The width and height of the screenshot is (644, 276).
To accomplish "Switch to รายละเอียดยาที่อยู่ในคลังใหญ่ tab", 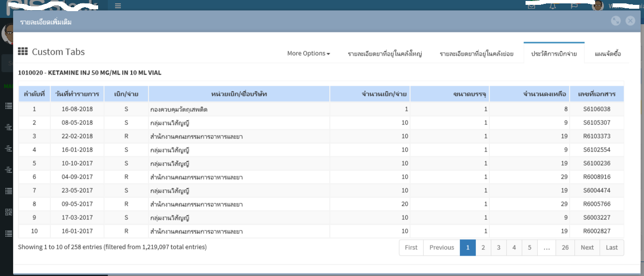I will 385,53.
